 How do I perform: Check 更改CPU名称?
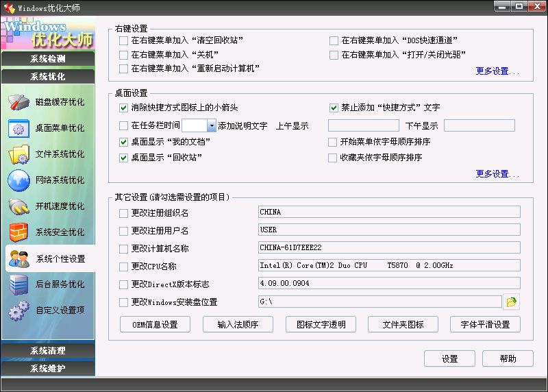pos(123,267)
